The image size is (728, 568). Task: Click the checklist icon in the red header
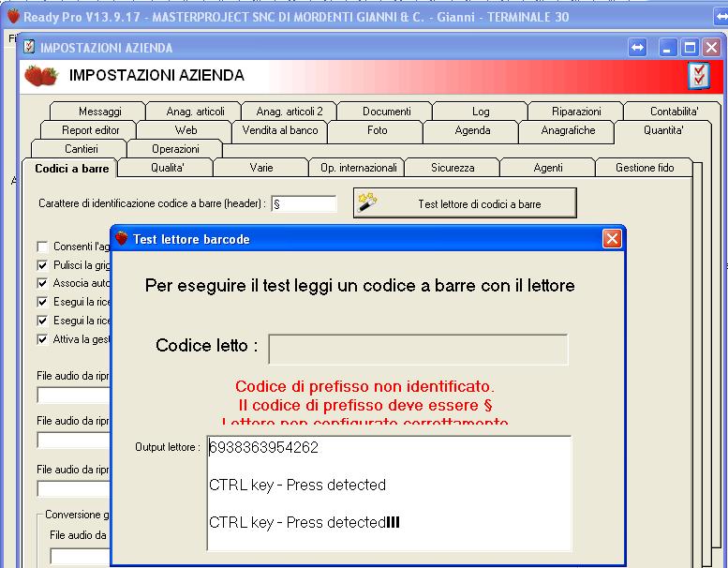[x=699, y=76]
